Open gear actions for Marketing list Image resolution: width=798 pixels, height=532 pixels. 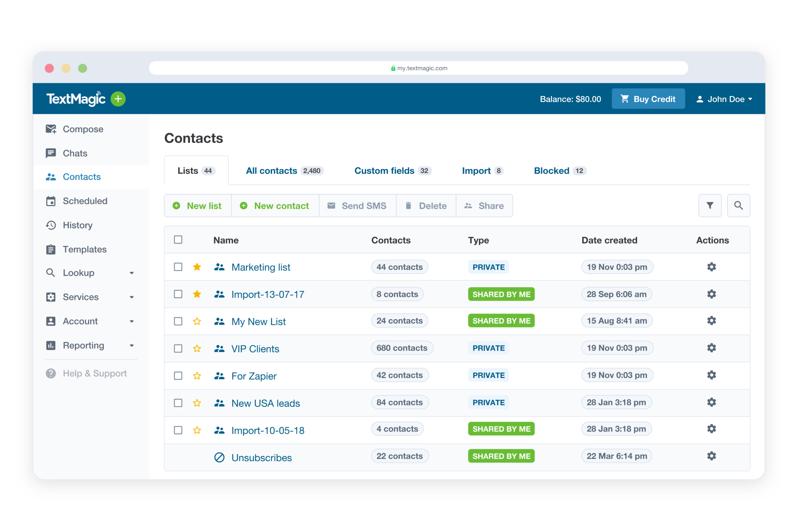[711, 267]
